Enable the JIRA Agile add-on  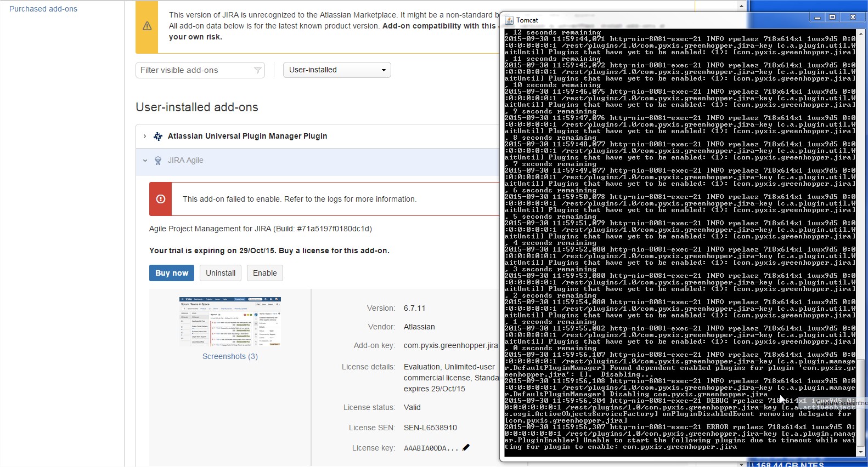(264, 273)
